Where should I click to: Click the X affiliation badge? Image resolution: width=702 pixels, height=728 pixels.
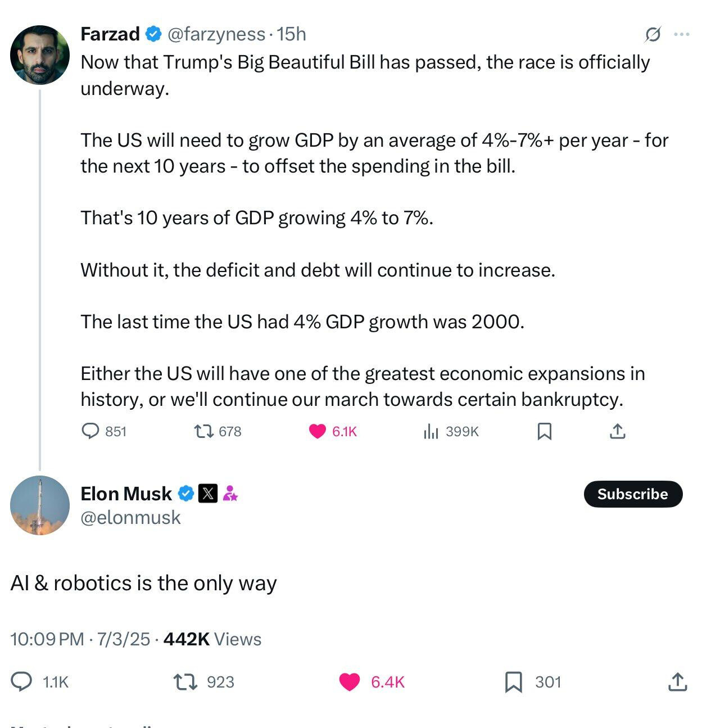tap(208, 494)
